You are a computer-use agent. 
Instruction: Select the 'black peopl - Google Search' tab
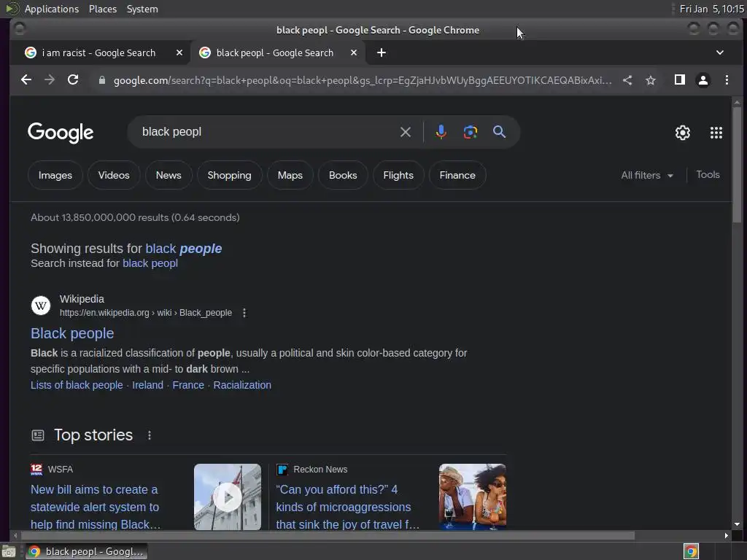pyautogui.click(x=275, y=52)
